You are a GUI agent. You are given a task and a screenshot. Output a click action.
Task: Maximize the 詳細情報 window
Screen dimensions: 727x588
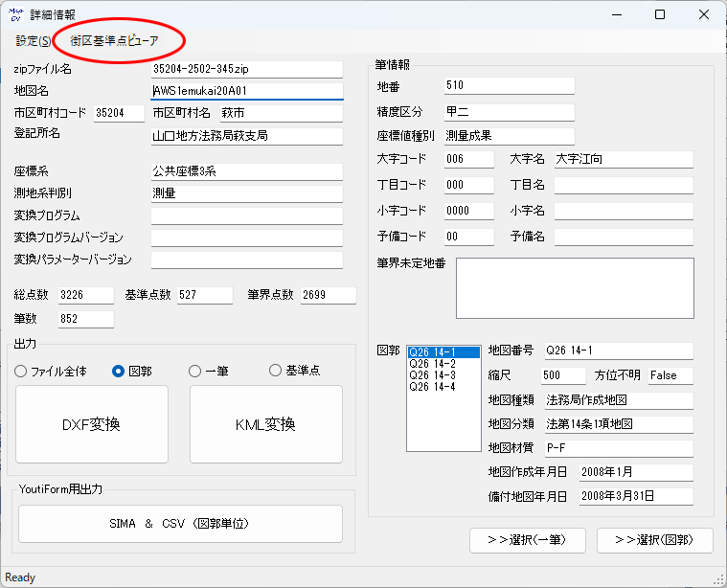pos(660,14)
